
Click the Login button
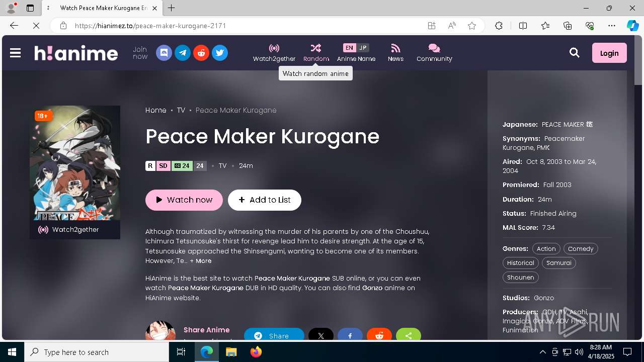[609, 53]
